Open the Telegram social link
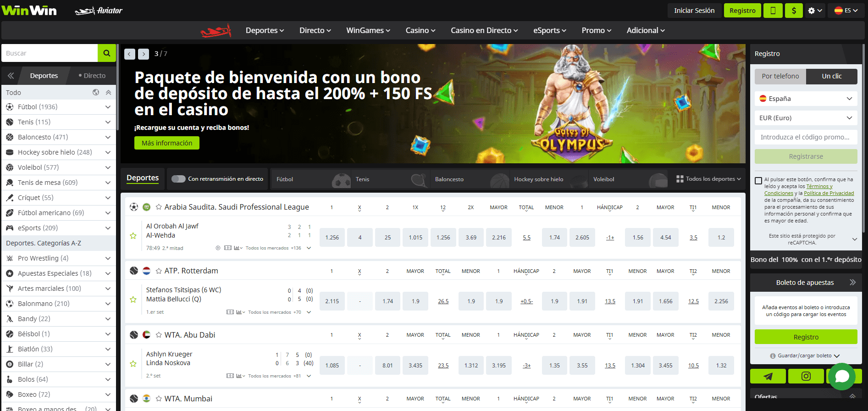The width and height of the screenshot is (868, 411). point(768,376)
